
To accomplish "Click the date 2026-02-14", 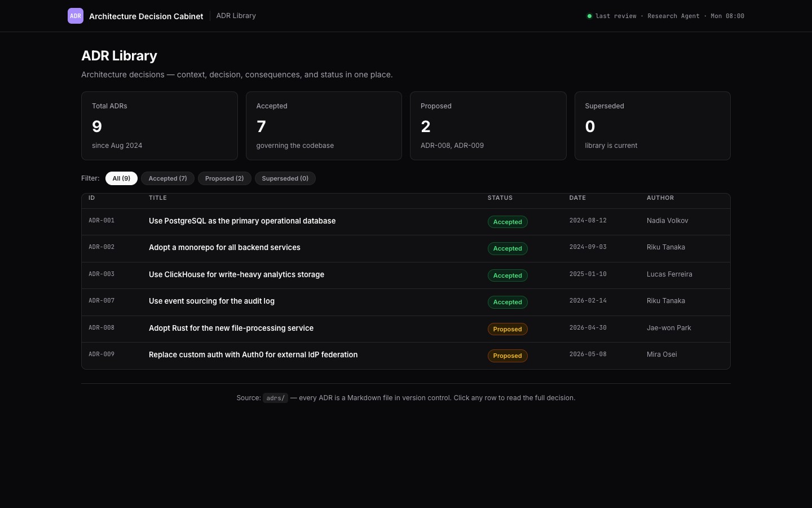I will click(588, 301).
